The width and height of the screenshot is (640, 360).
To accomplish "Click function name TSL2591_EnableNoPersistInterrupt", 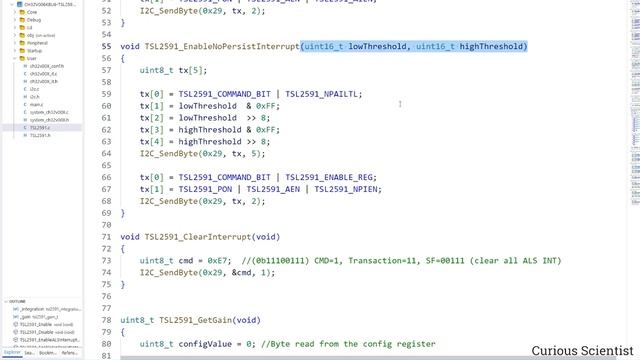I will 222,47.
